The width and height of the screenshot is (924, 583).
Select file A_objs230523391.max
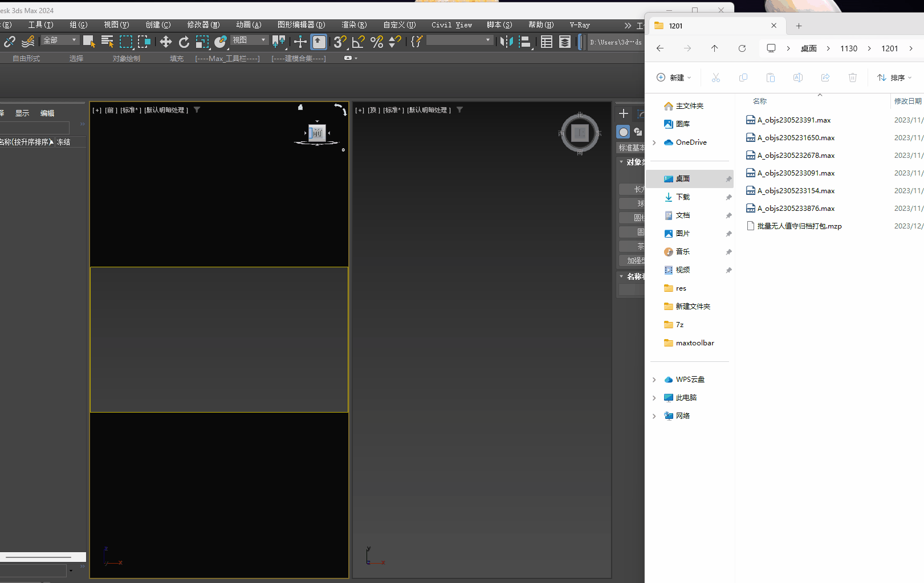click(x=793, y=120)
